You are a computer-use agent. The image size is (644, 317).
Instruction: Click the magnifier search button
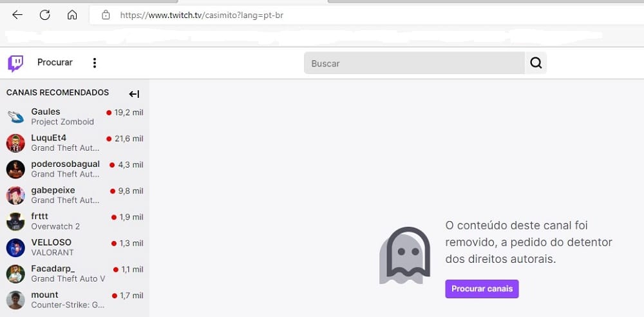pyautogui.click(x=536, y=63)
